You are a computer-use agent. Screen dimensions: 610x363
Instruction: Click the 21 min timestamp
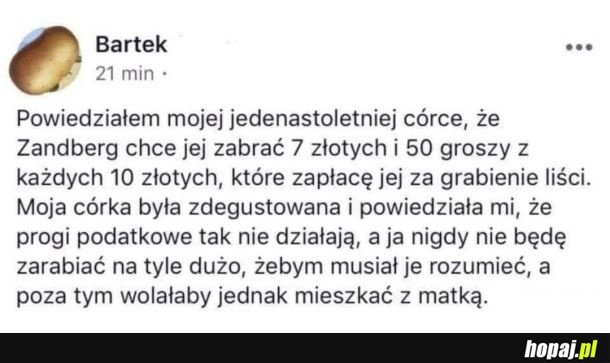tap(125, 74)
